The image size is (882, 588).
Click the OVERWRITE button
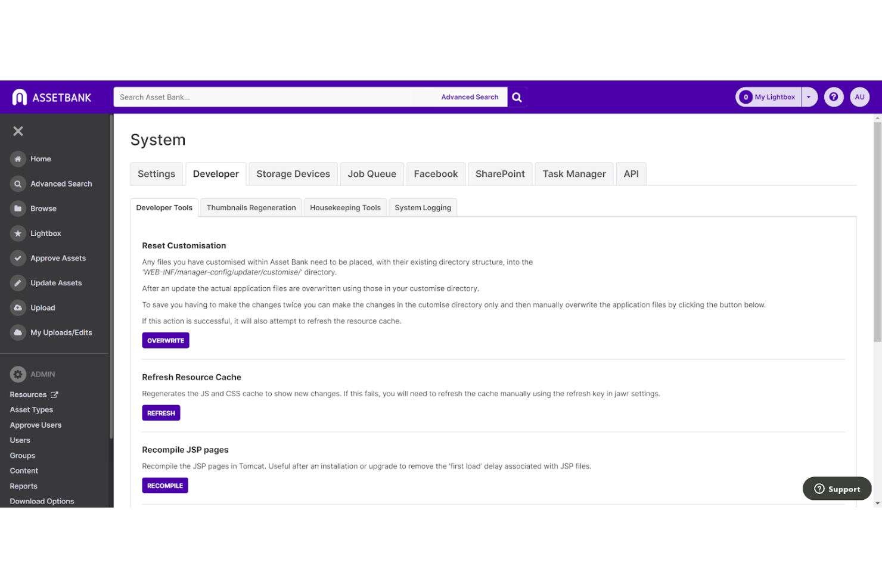pyautogui.click(x=166, y=341)
